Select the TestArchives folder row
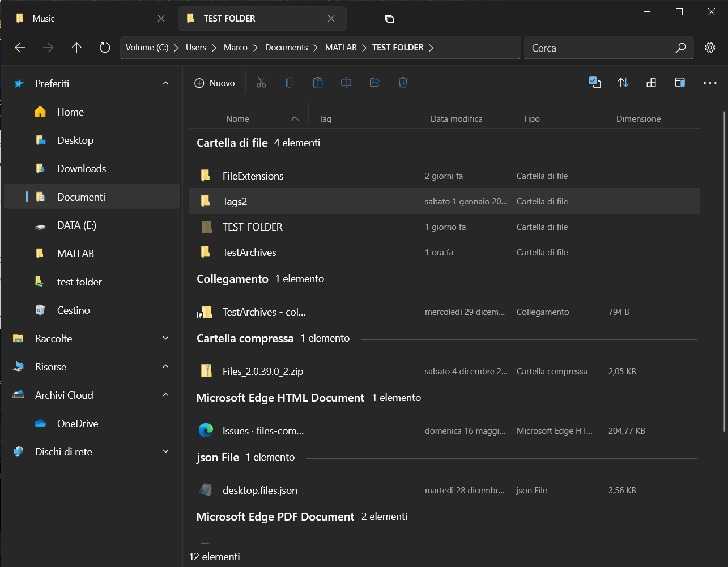728x567 pixels. [444, 252]
